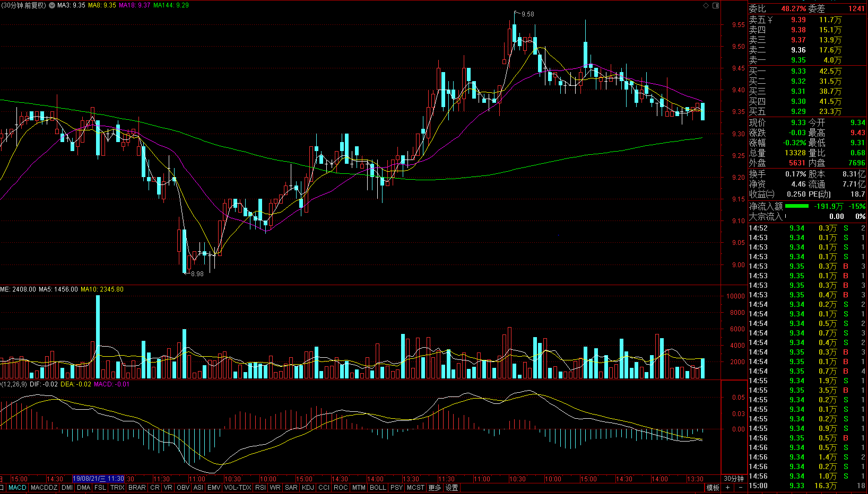868x494 pixels.
Task: Open the EMV indicator tab
Action: 214,488
